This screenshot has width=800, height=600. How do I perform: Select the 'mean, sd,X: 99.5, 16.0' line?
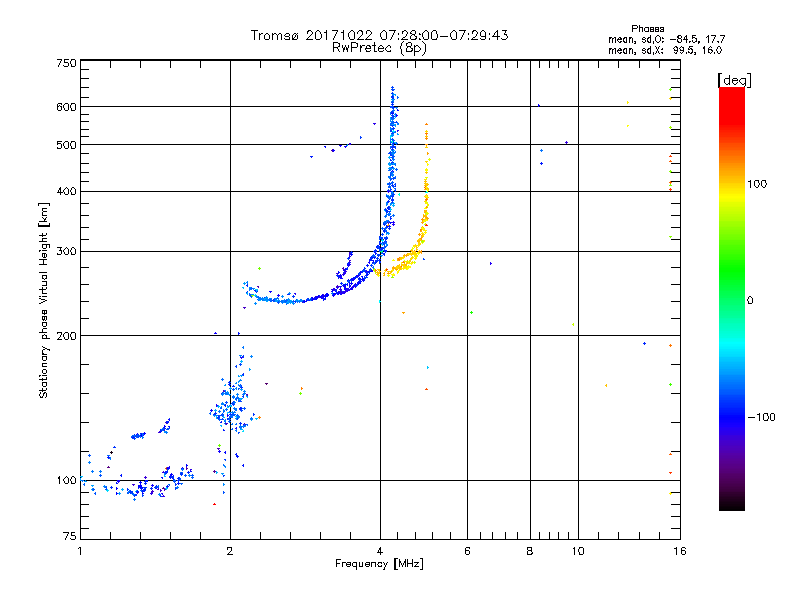point(665,50)
